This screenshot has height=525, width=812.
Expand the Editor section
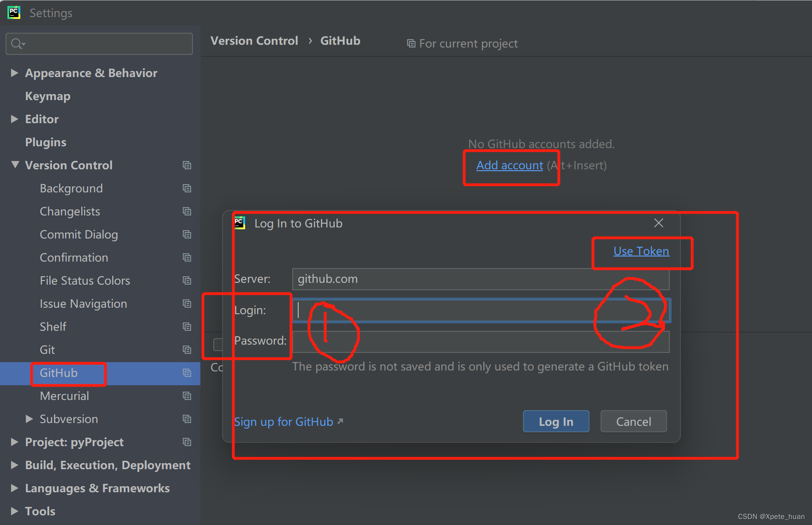pos(15,119)
